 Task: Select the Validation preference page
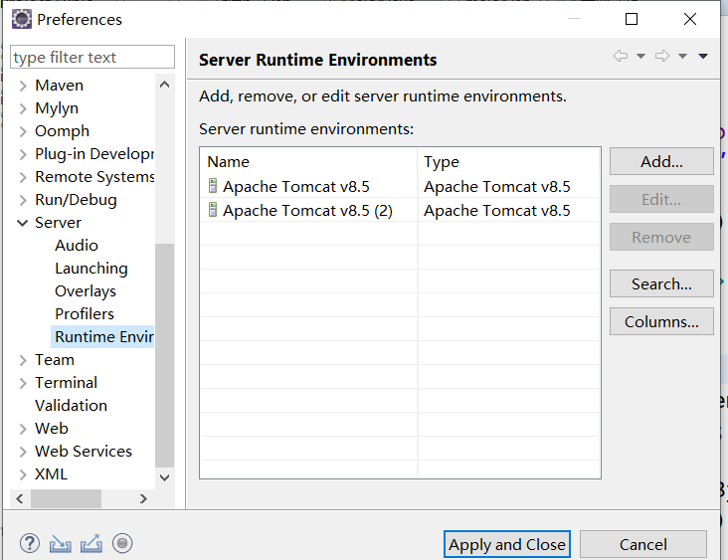[71, 406]
